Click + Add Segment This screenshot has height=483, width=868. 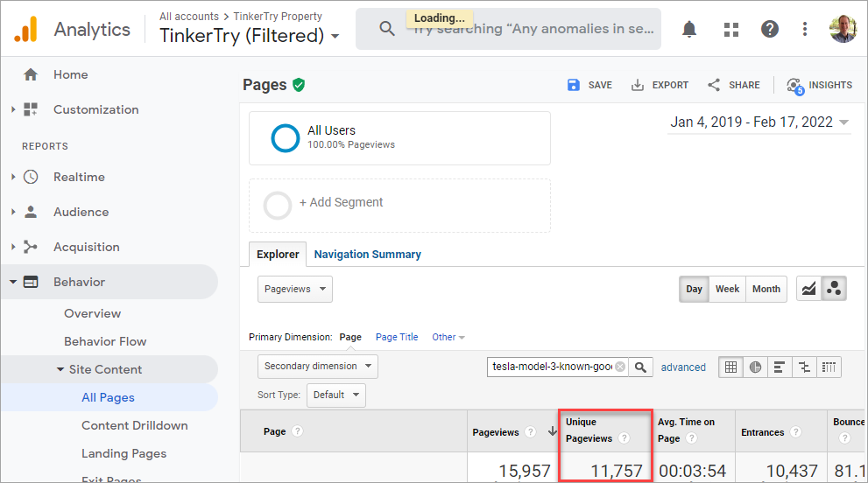341,202
